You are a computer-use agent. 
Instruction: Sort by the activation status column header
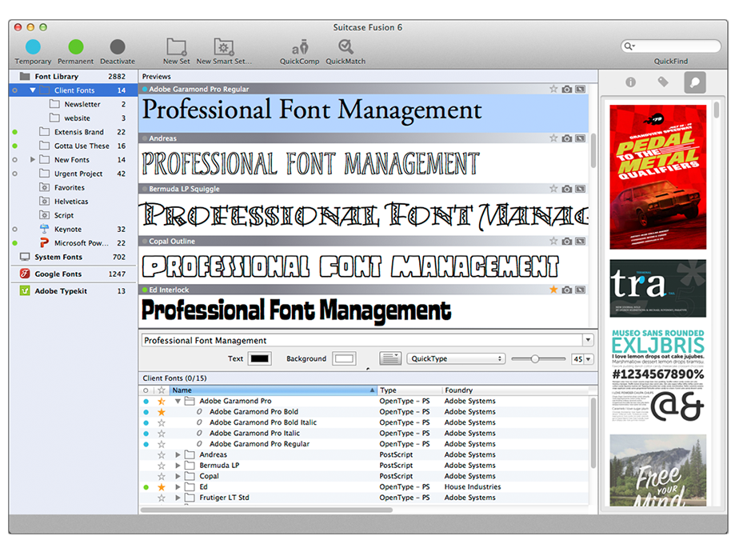click(146, 390)
